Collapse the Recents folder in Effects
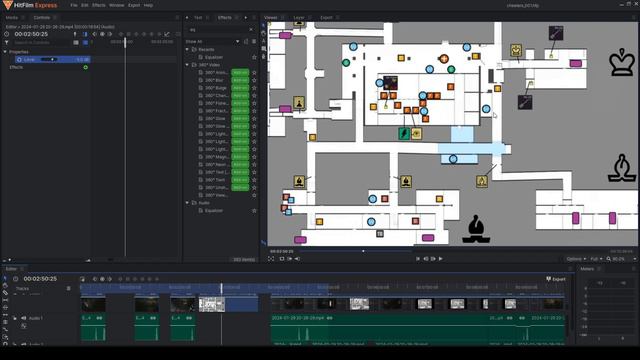 tap(187, 49)
